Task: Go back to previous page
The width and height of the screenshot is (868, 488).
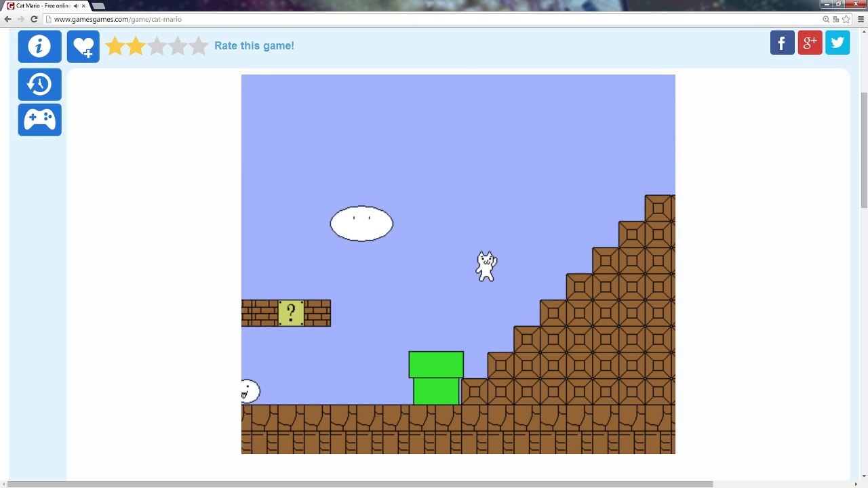Action: click(x=8, y=19)
